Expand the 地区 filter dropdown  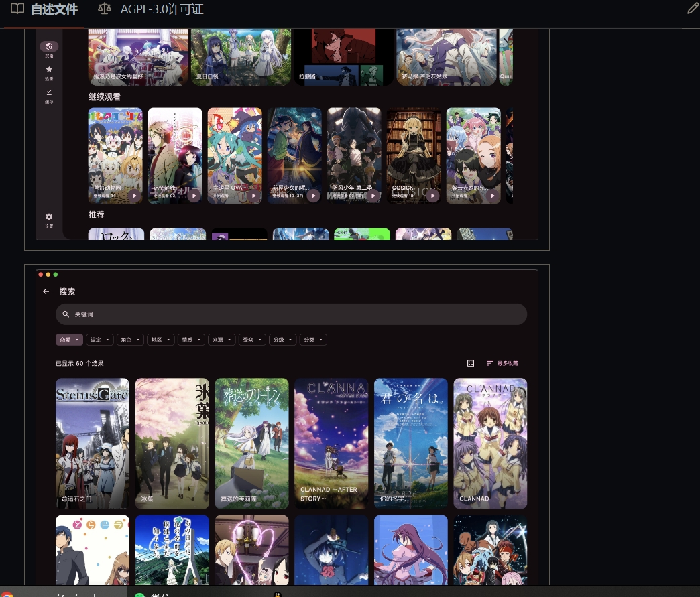pos(160,340)
